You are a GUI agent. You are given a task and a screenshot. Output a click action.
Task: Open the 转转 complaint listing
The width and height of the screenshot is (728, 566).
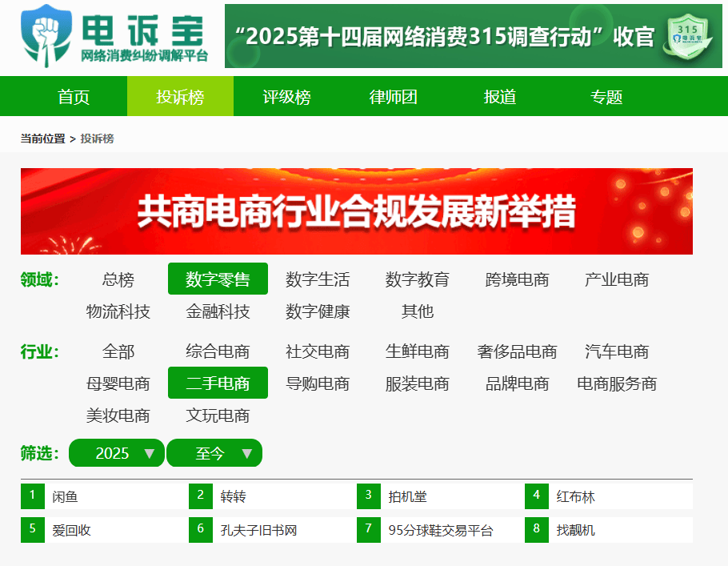tap(233, 497)
